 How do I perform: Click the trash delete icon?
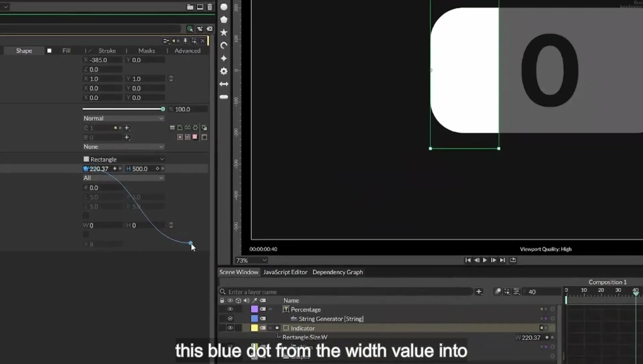click(210, 7)
